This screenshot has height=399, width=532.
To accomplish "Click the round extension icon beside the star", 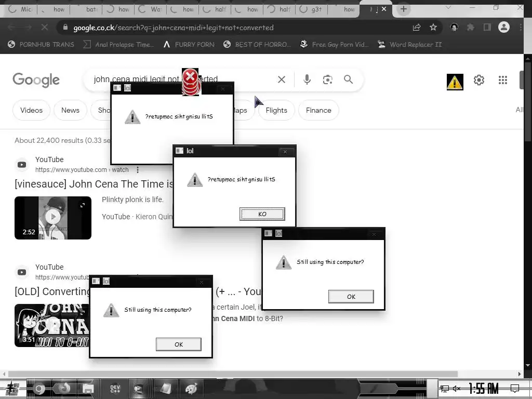I will [x=454, y=28].
